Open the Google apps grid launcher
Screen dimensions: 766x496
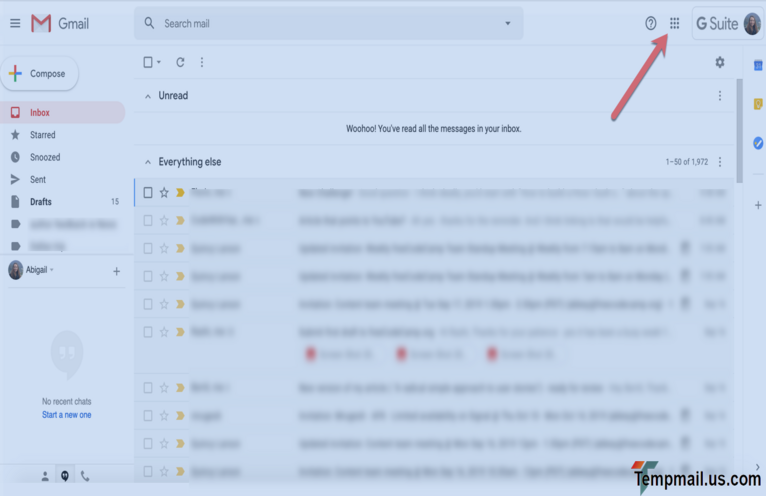674,23
